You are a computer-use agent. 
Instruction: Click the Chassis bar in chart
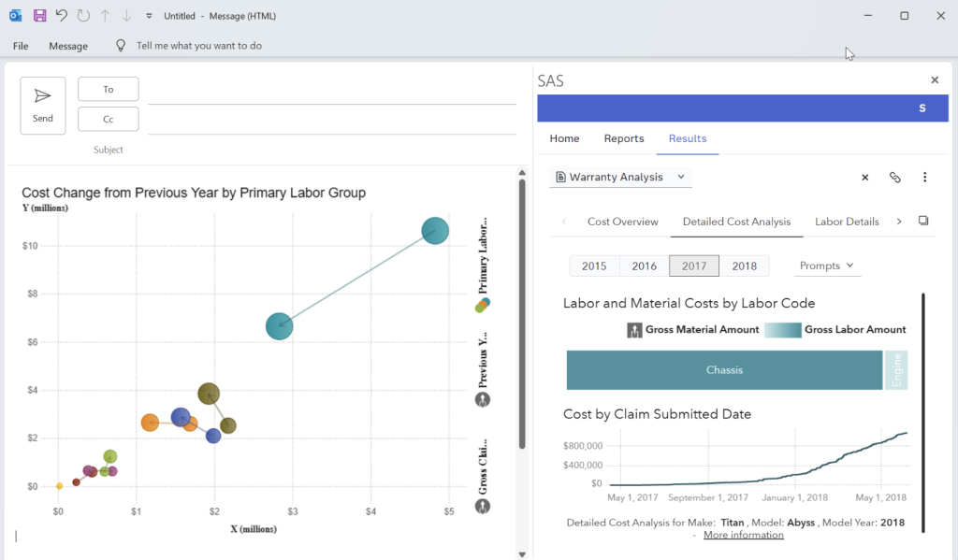click(x=724, y=370)
